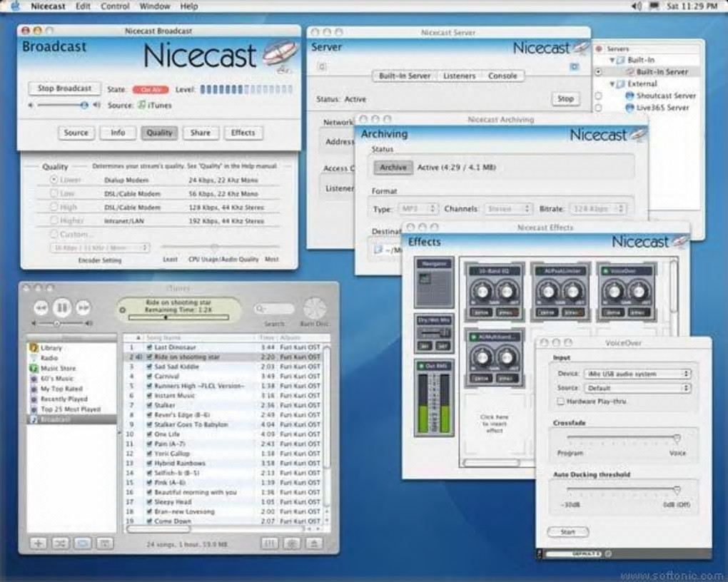Open the AUPeakLimiter effect module
Screen dimensions: 728x582
click(560, 292)
